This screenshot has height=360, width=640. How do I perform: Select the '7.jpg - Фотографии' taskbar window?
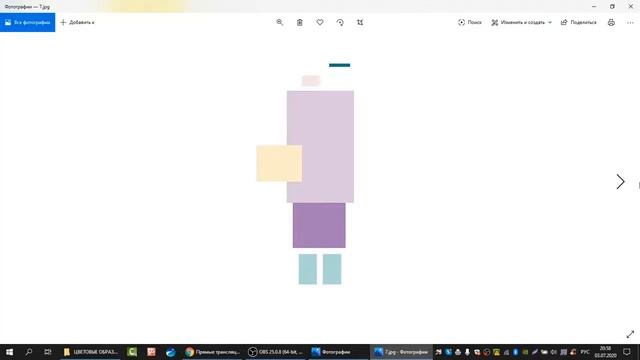coord(402,352)
